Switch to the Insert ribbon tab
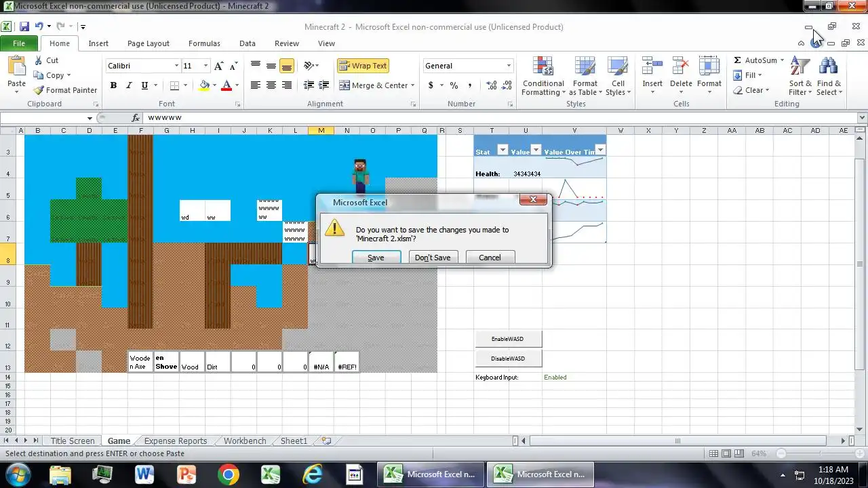Screen dimensions: 868x488 click(98, 43)
